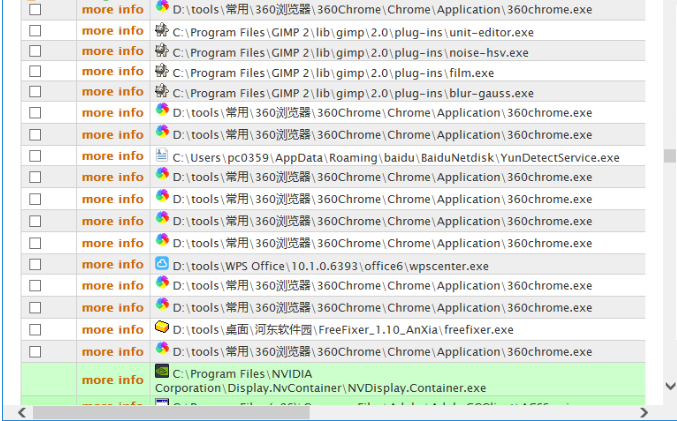Click the NVIDIA icon beside NVDisplay.Container.exe

click(162, 371)
